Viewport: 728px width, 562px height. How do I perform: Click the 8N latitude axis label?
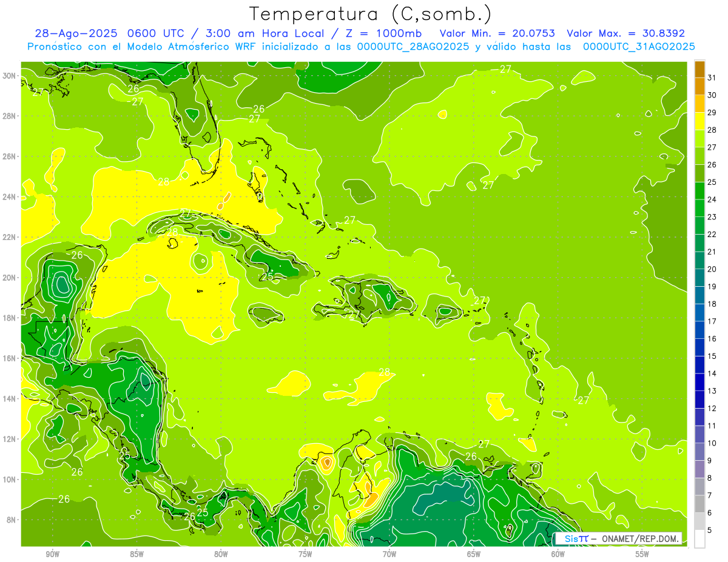12,520
